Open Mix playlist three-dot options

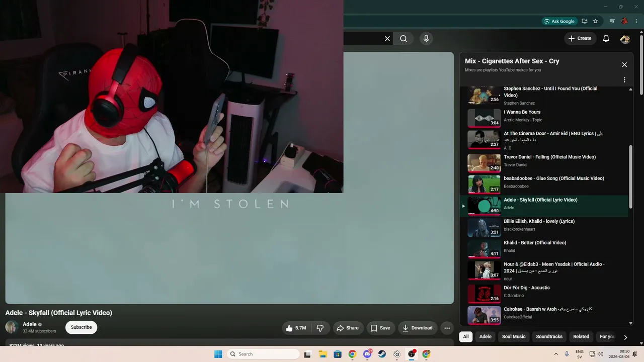tap(624, 80)
